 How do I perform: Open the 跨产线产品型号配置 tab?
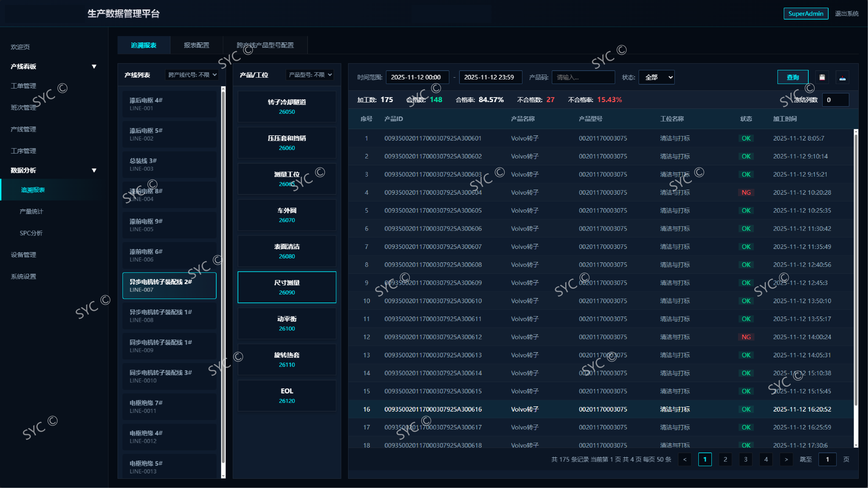click(265, 45)
